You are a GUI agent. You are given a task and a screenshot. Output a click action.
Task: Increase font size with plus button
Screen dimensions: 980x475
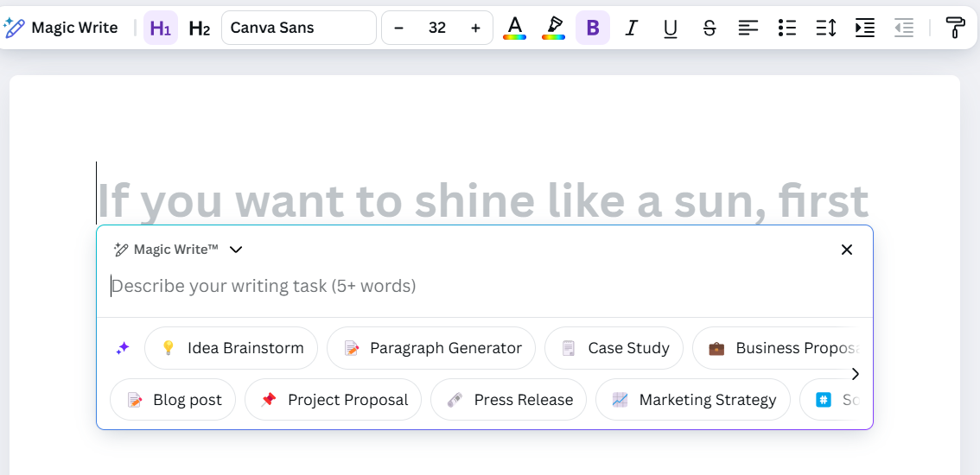pyautogui.click(x=475, y=28)
